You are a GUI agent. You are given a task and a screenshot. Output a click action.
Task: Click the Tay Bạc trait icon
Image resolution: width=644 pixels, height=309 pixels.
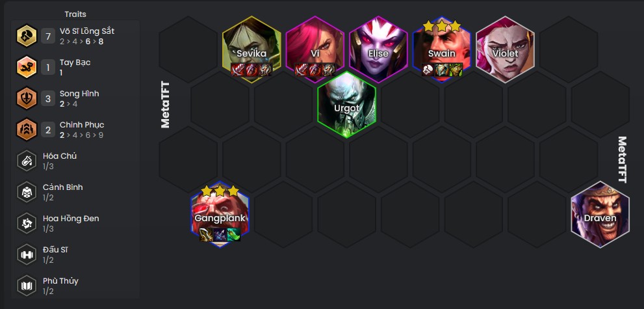pyautogui.click(x=27, y=67)
